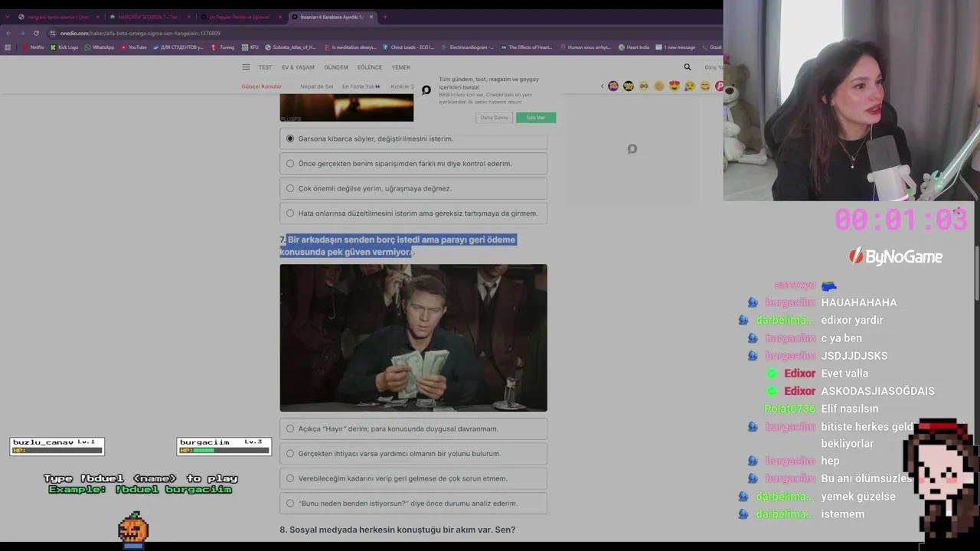Open the 'Güncel Konular' link
This screenshot has height=551, width=980.
click(262, 86)
